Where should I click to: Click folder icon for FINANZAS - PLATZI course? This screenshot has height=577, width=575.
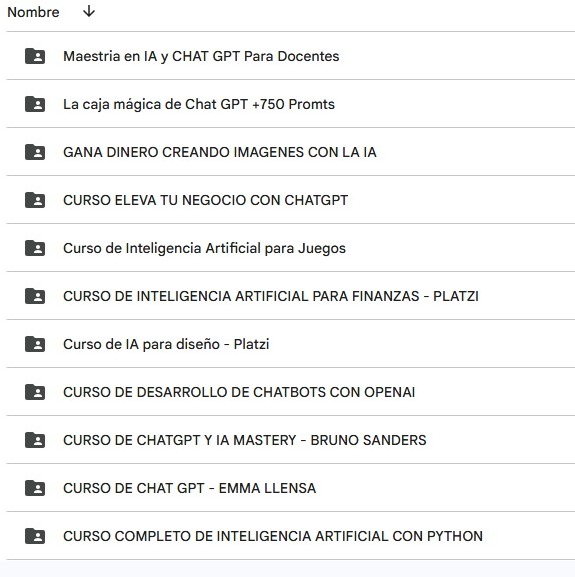[35, 296]
